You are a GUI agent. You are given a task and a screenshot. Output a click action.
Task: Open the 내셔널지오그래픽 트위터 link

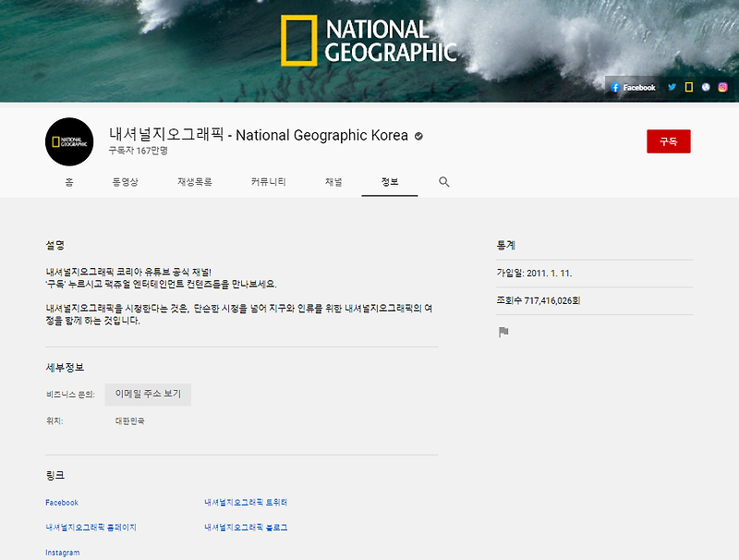click(246, 503)
